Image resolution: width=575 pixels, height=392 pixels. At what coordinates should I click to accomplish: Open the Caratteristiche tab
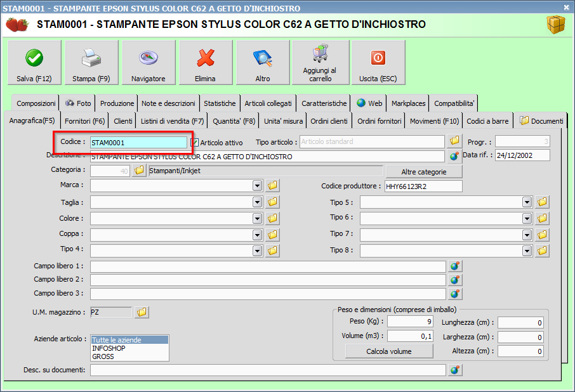(x=324, y=103)
